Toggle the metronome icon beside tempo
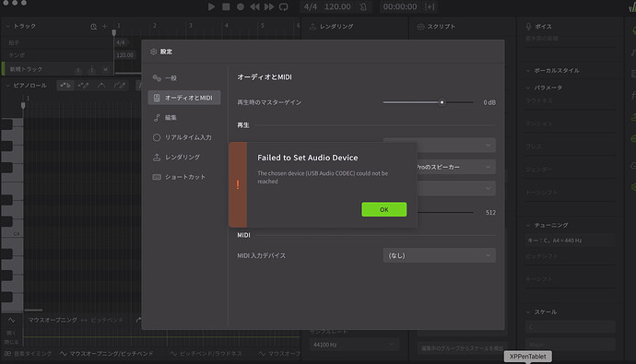Viewport: 636px width, 364px height. click(x=363, y=6)
